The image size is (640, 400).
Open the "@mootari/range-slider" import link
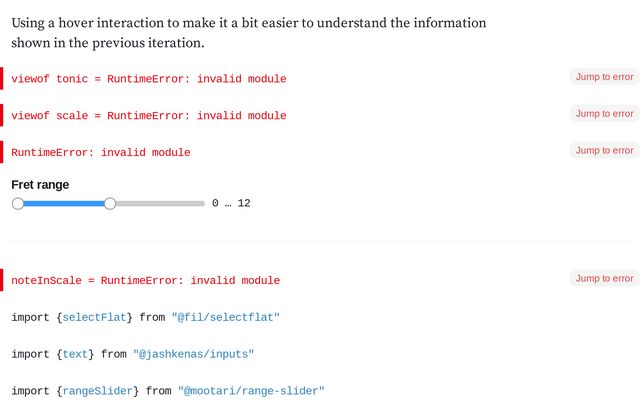tap(251, 391)
